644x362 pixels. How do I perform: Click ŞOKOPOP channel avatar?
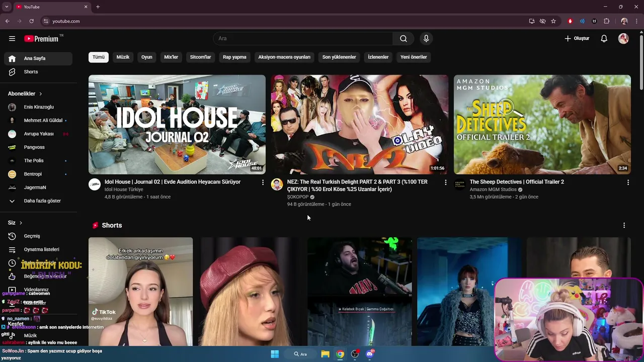tap(277, 185)
